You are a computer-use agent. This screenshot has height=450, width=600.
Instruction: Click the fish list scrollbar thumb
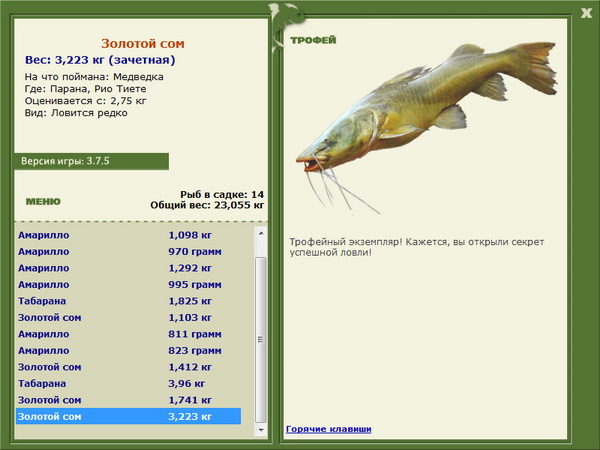point(261,339)
